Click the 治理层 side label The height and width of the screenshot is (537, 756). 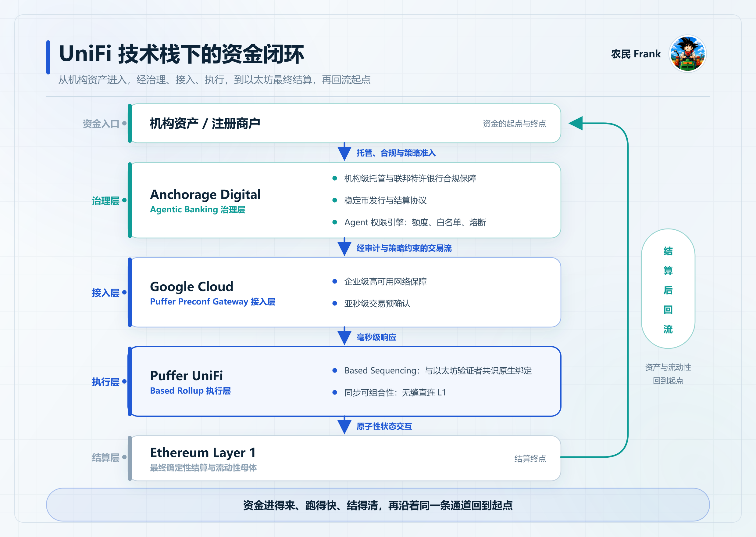point(106,201)
